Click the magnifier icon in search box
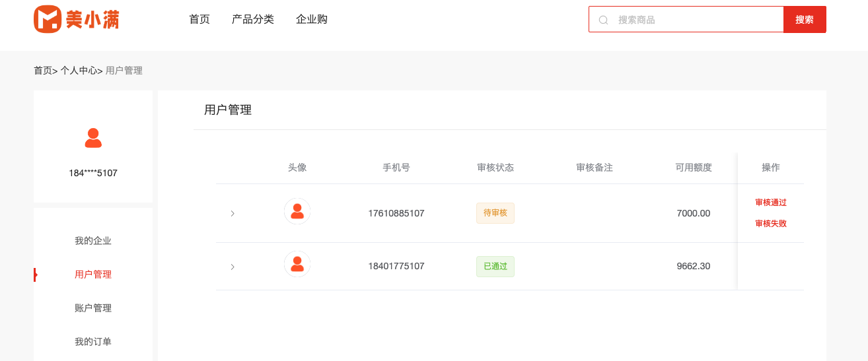Screen dimensions: 868x361 click(x=603, y=20)
